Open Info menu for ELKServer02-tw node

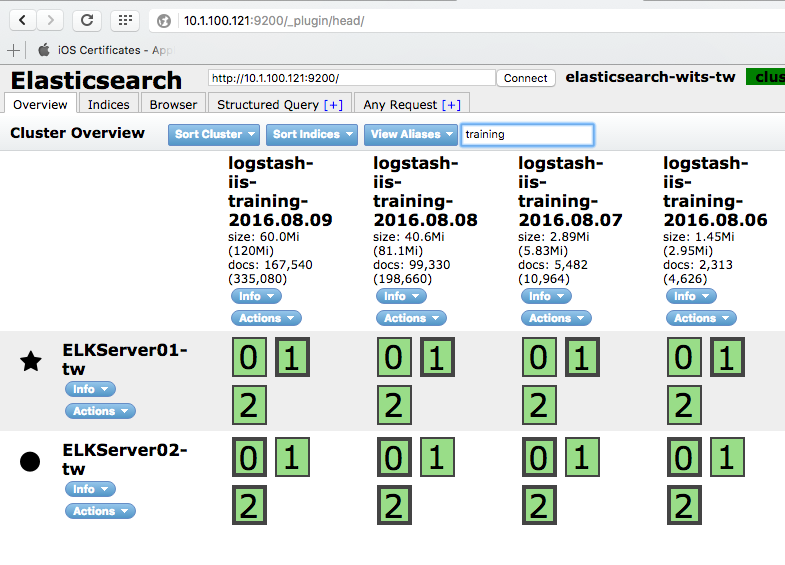[x=90, y=489]
